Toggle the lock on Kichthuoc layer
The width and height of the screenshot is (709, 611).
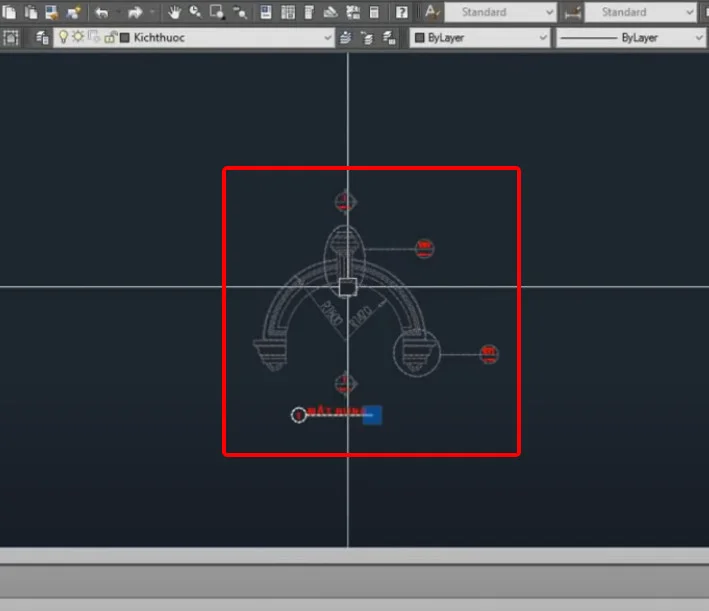point(110,37)
